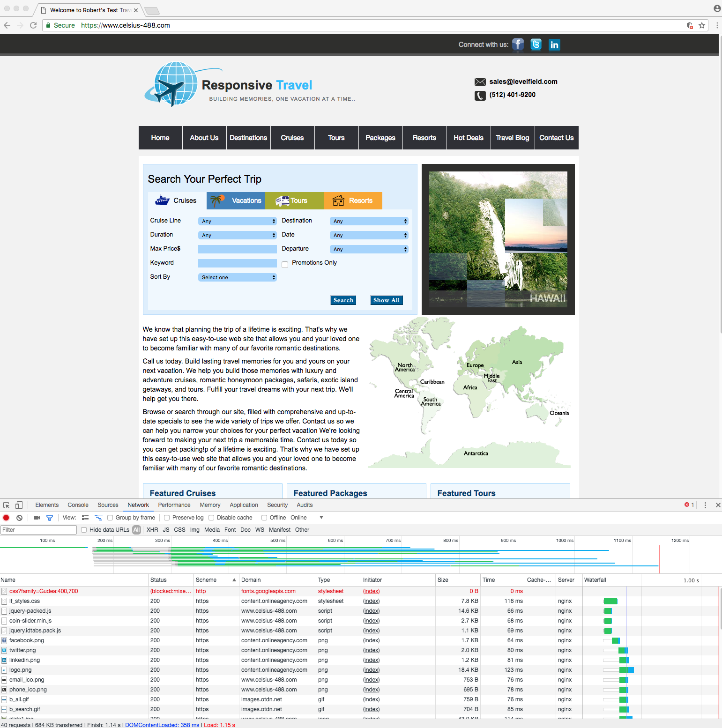This screenshot has width=722, height=728.
Task: Open network throttling Online dropdown arrow
Action: [x=321, y=518]
